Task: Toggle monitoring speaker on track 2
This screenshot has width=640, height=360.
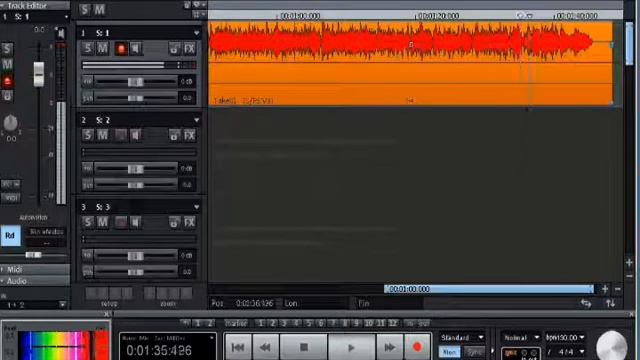Action: pyautogui.click(x=136, y=135)
